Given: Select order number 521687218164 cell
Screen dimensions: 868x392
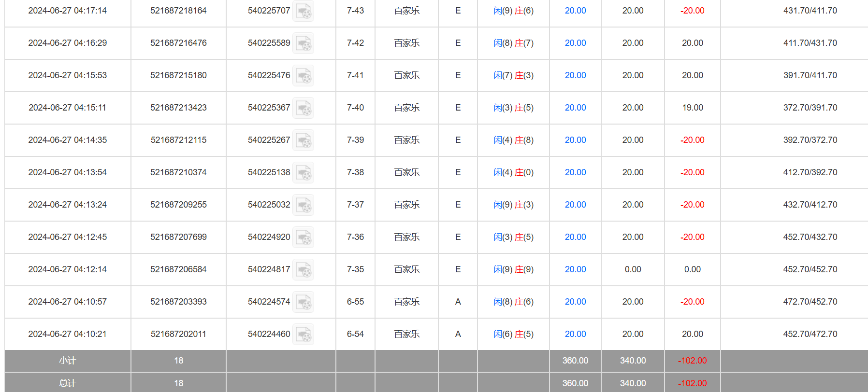Looking at the screenshot, I should [178, 11].
